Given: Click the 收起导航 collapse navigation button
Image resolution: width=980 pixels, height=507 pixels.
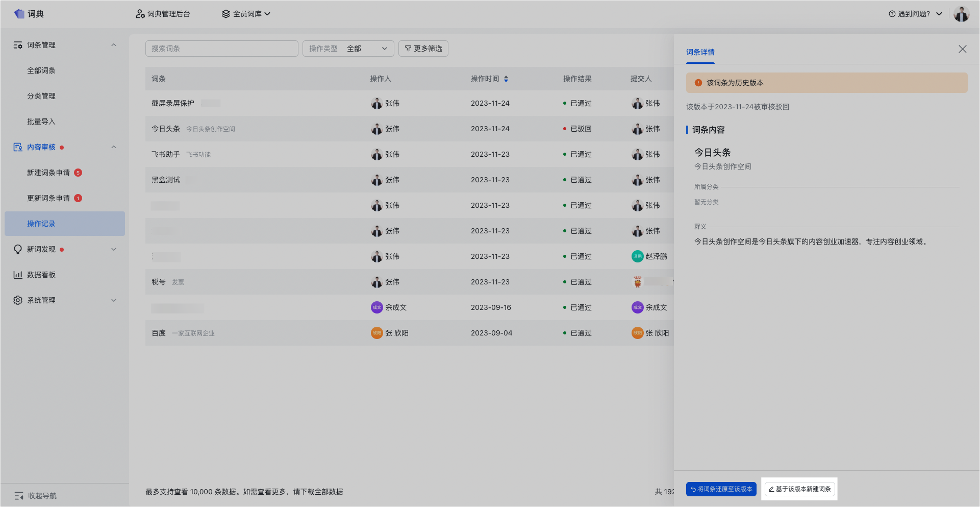Looking at the screenshot, I should click(x=35, y=496).
